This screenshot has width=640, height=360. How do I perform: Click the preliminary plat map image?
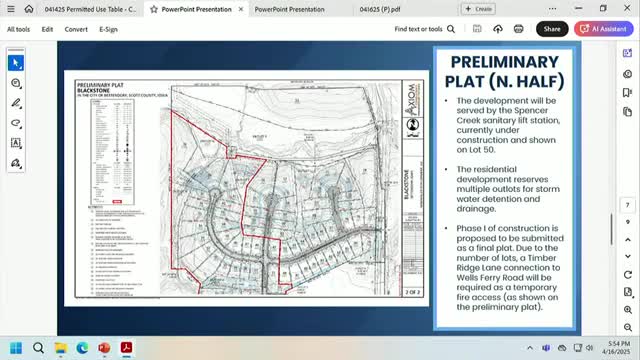point(247,188)
